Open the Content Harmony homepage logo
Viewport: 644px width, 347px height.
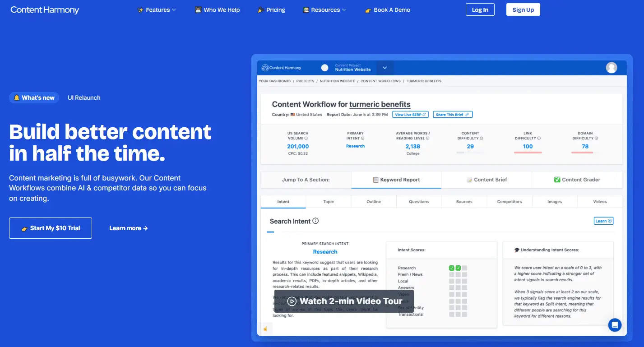tap(45, 9)
